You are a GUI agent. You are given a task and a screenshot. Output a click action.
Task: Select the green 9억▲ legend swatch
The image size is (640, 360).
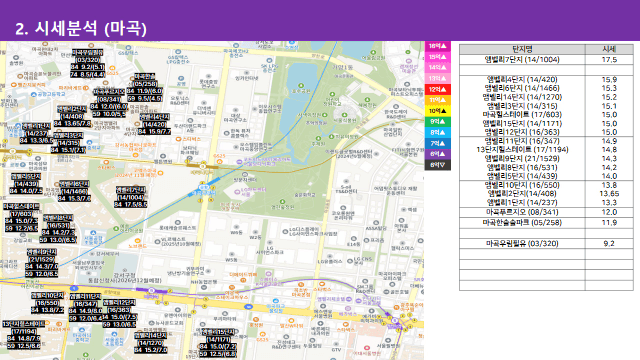(x=438, y=122)
